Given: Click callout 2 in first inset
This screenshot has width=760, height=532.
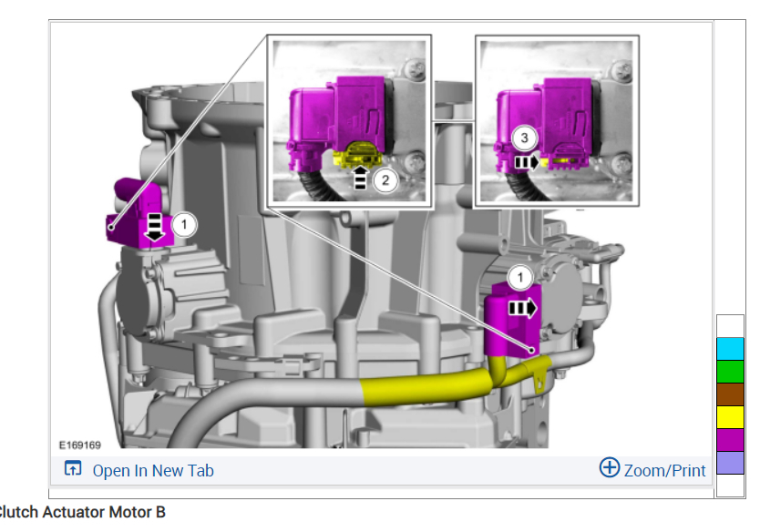Looking at the screenshot, I should [x=385, y=180].
